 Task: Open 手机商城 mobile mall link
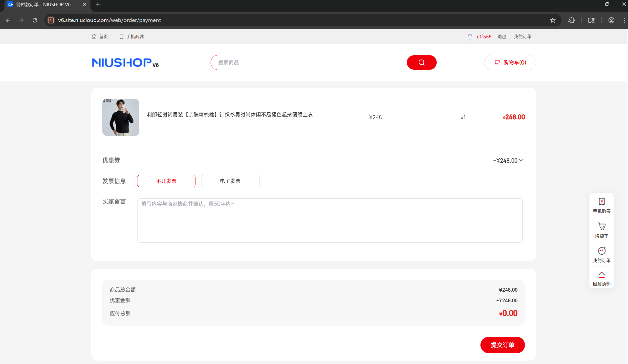[x=131, y=37]
